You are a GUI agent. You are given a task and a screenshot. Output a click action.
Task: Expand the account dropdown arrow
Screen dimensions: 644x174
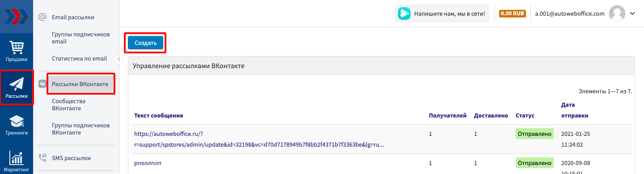coord(632,13)
